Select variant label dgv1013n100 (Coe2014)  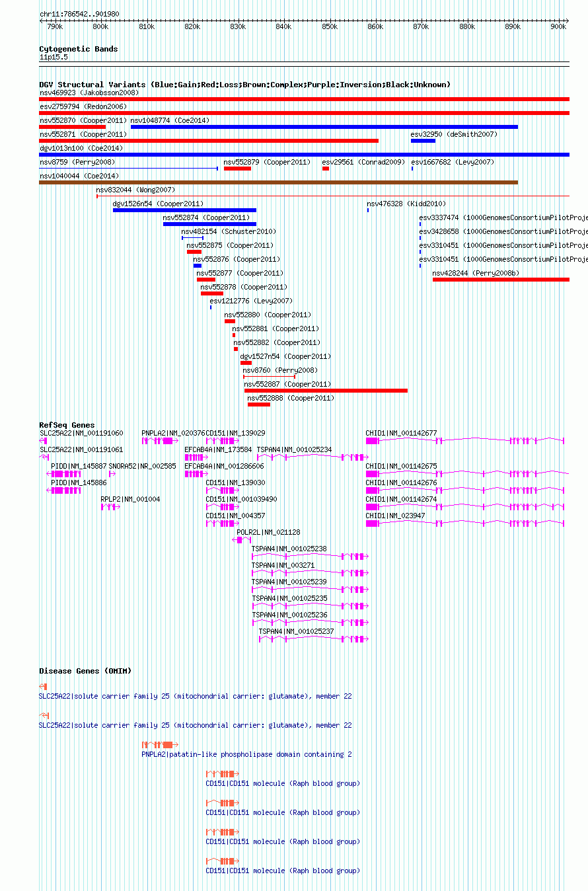point(81,148)
